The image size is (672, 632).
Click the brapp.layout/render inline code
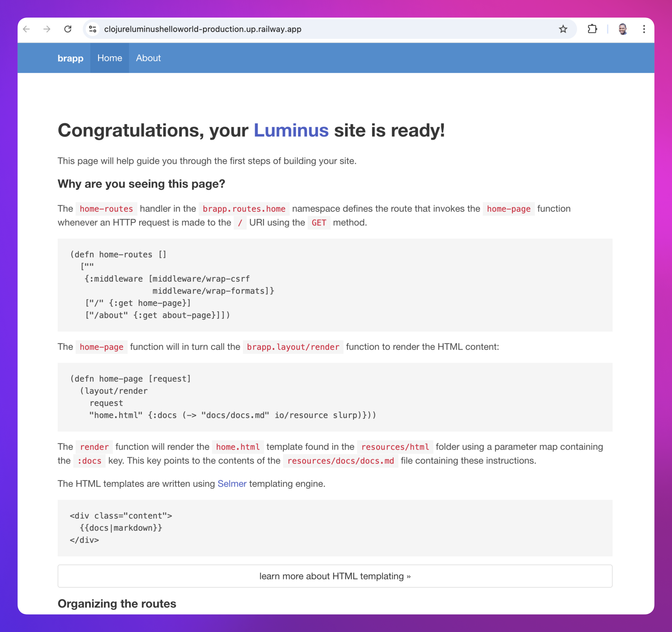293,347
